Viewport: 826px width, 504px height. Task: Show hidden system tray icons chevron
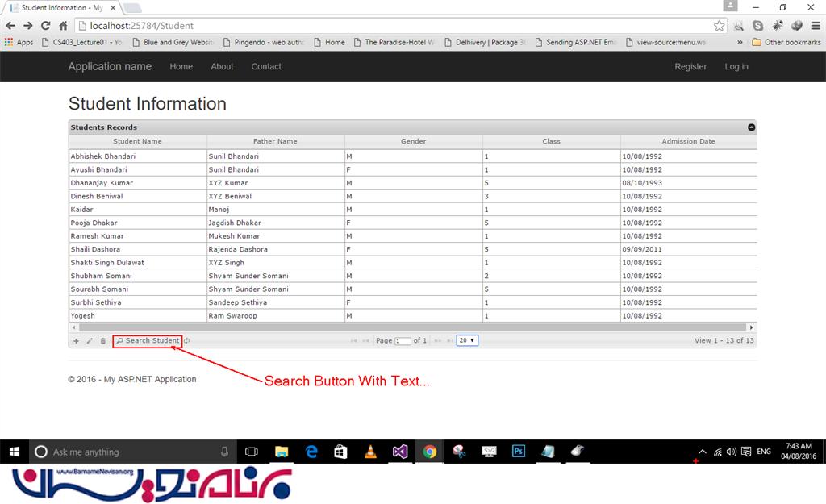(x=702, y=452)
